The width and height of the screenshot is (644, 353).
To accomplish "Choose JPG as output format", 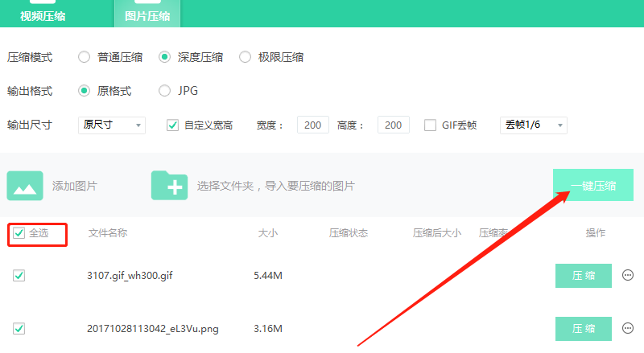I will (x=165, y=91).
